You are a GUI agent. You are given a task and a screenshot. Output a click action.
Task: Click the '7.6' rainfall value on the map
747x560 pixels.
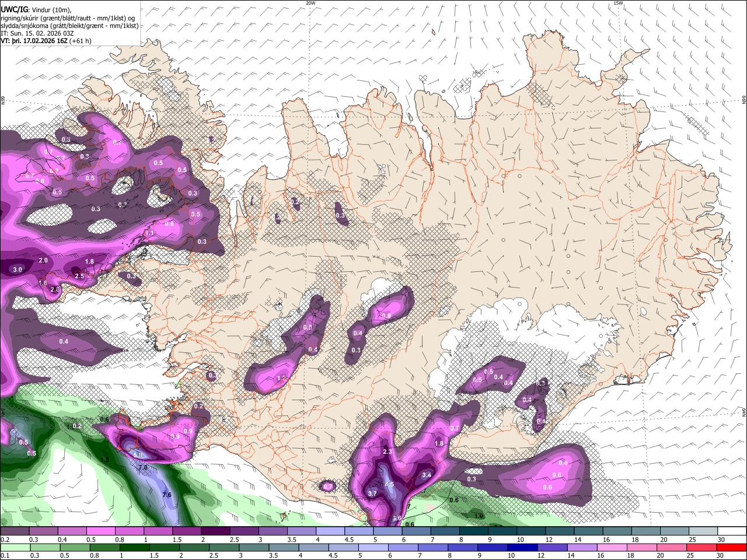coord(167,495)
